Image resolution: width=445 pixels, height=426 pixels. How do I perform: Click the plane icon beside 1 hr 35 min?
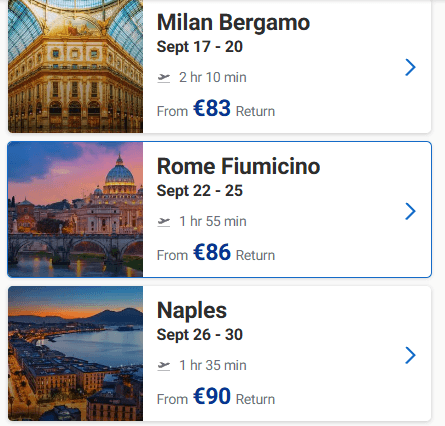(164, 366)
